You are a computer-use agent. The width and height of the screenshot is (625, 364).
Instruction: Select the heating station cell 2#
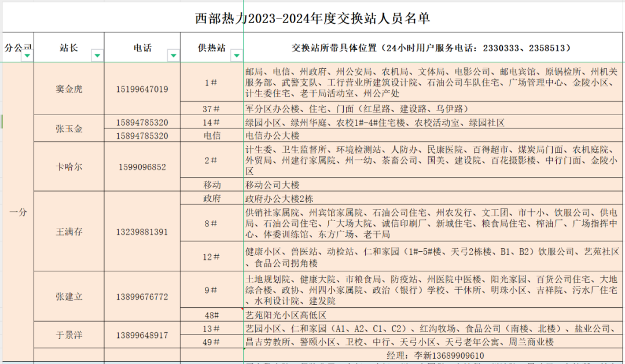pyautogui.click(x=212, y=160)
